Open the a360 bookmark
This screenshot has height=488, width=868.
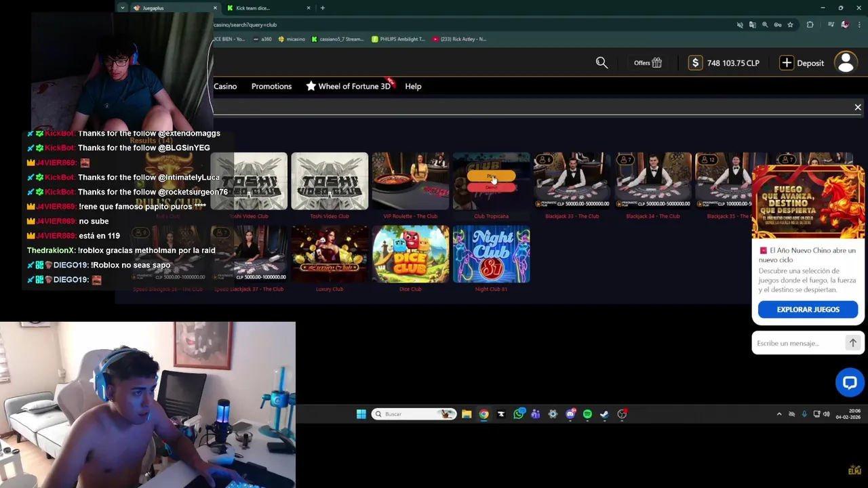click(x=263, y=39)
